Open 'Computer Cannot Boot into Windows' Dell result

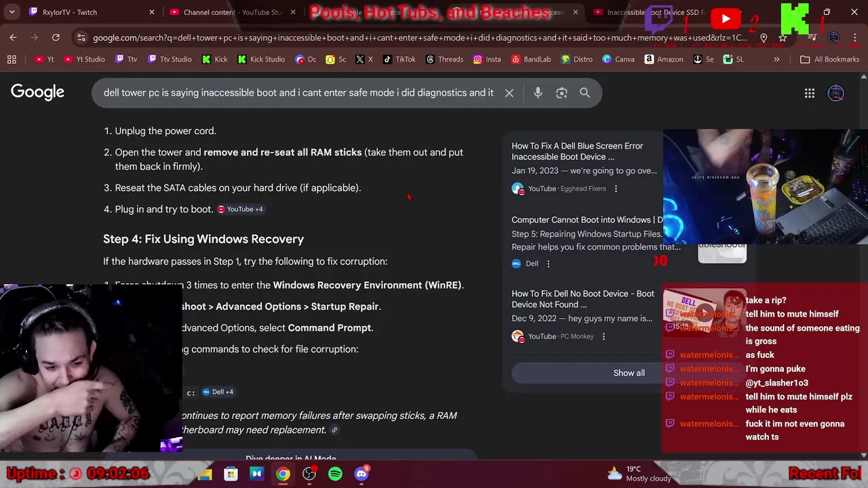pyautogui.click(x=587, y=220)
